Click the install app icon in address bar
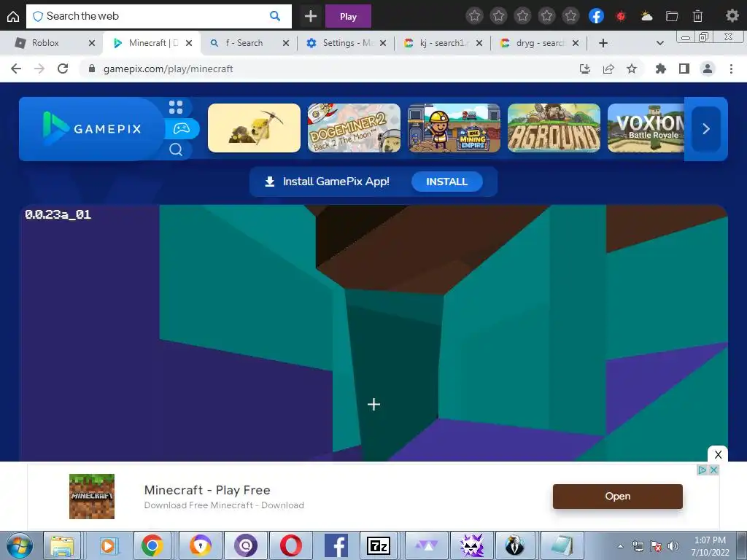The height and width of the screenshot is (560, 747). 584,69
